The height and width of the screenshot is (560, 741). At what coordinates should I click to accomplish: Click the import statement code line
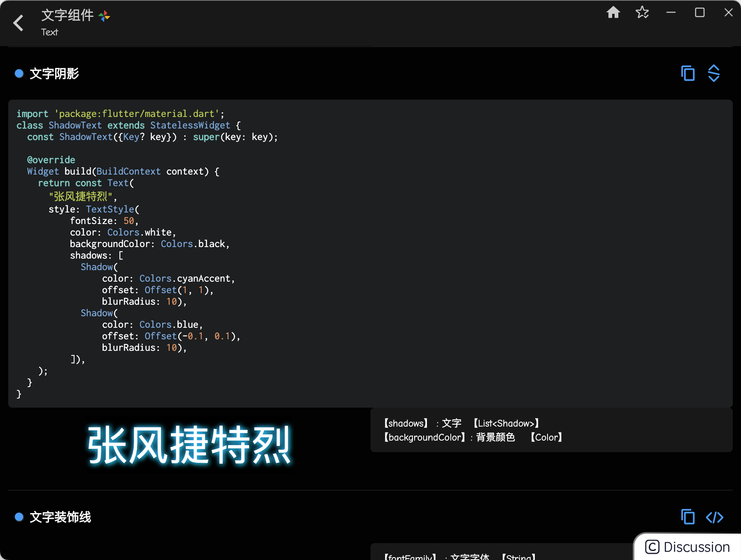coord(121,114)
